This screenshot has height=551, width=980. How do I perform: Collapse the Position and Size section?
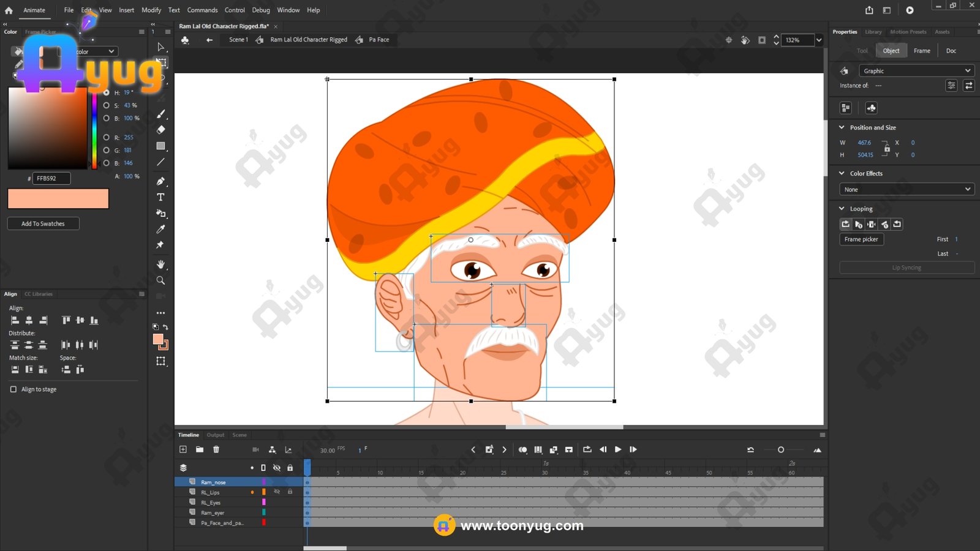click(842, 127)
